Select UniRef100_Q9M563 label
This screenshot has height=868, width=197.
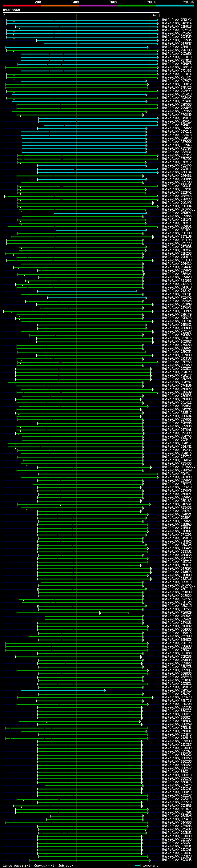click(176, 104)
